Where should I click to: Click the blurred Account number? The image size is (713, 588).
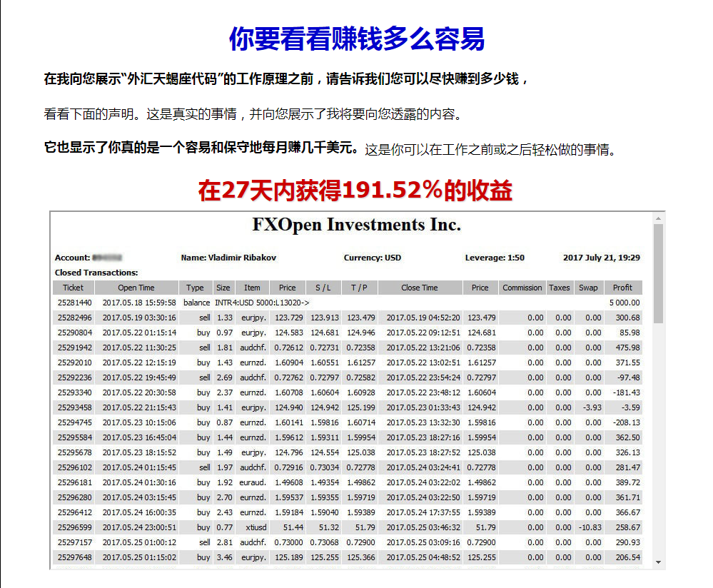pos(107,258)
